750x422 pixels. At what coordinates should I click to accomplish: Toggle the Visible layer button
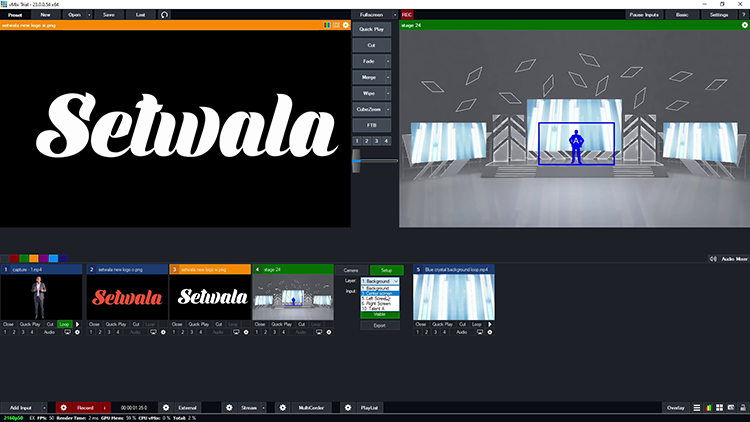pos(379,314)
